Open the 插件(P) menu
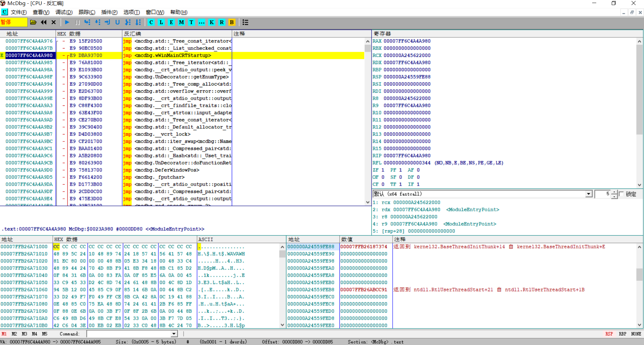Viewport: 644px width, 345px height. (x=109, y=12)
